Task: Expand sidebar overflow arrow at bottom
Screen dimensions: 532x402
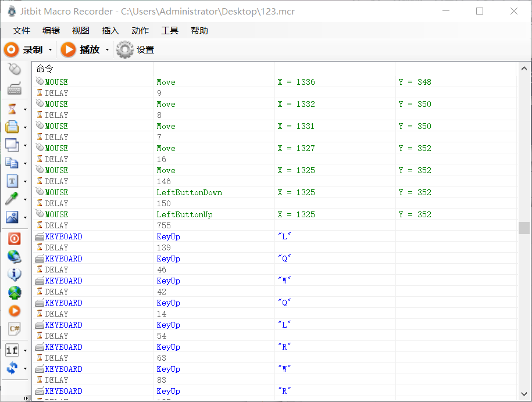Action: click(26, 399)
